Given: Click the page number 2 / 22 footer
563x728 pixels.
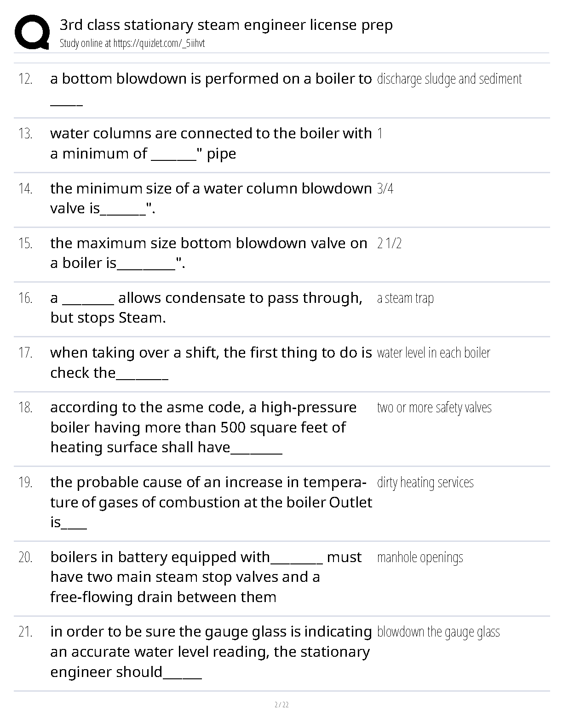Looking at the screenshot, I should [x=281, y=705].
